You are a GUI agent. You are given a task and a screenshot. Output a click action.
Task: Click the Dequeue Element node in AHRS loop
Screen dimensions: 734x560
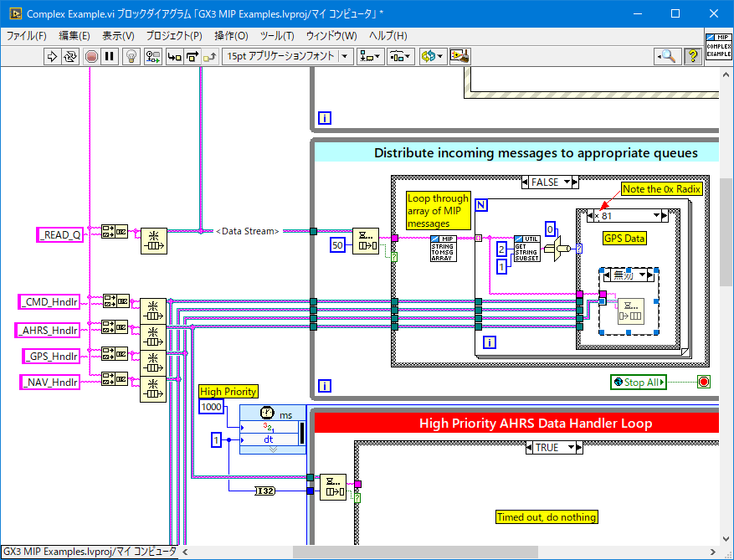pyautogui.click(x=333, y=487)
